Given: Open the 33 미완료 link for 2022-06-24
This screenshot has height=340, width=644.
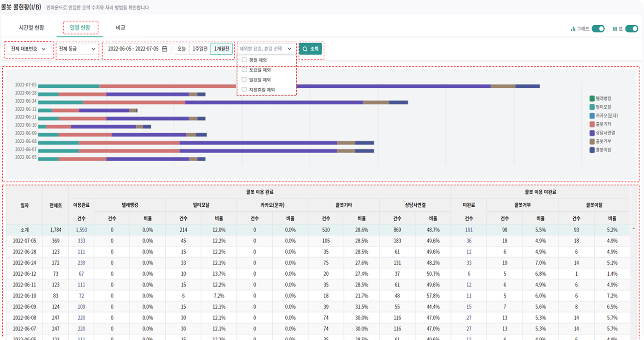Looking at the screenshot, I should click(x=469, y=263).
